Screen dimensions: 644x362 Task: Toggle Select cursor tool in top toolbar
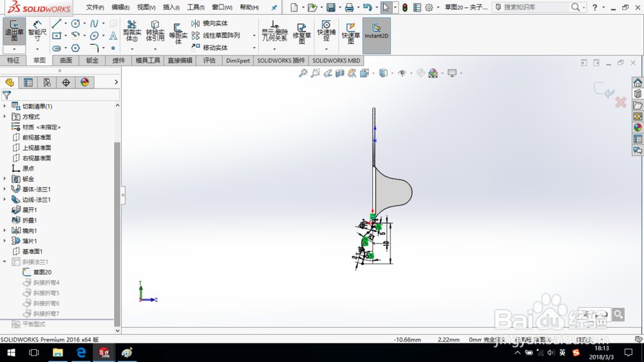[x=386, y=7]
